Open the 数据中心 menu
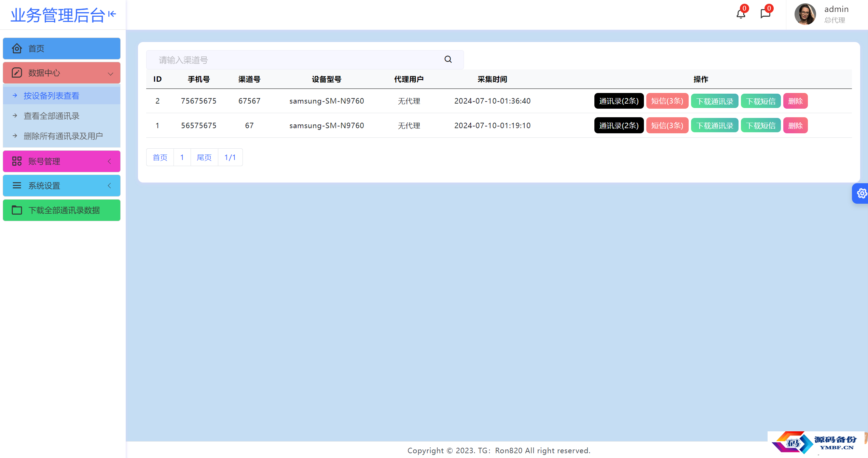868x458 pixels. tap(61, 73)
